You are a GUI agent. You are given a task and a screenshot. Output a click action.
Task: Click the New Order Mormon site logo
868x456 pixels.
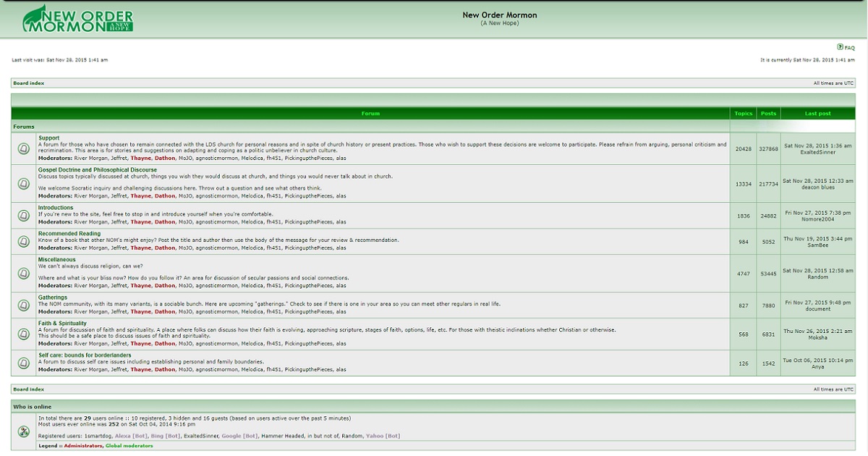click(78, 20)
